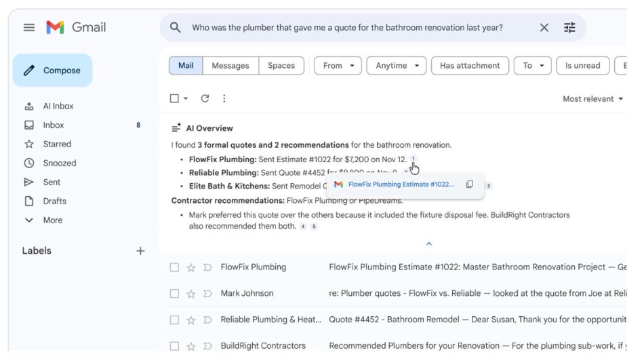Open Sent mail folder
644x363 pixels.
coord(52,182)
